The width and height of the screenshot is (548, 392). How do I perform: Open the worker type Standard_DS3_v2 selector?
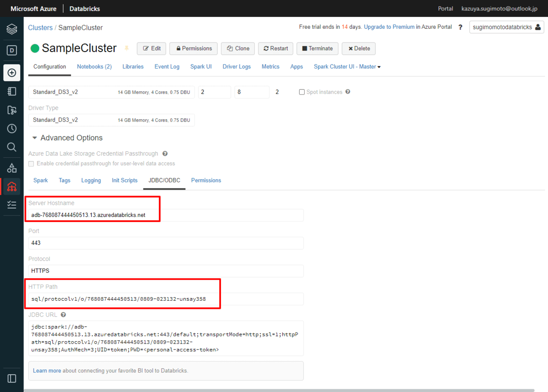point(111,92)
